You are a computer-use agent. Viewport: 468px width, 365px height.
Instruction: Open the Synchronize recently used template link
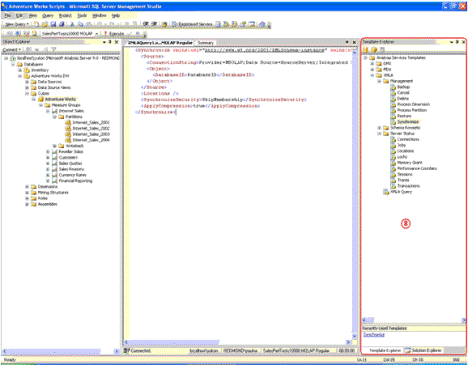coord(374,335)
